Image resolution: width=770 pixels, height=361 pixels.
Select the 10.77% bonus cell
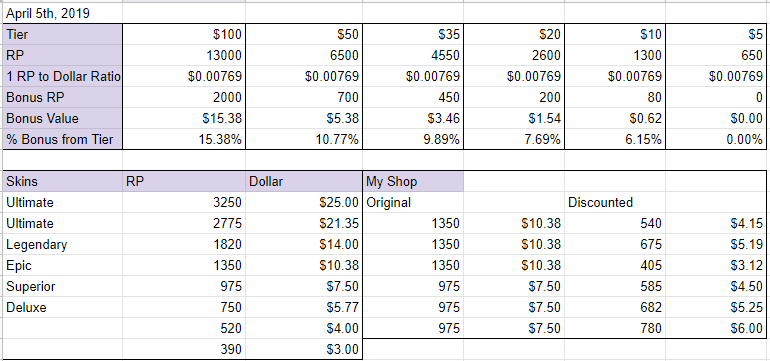tap(304, 139)
